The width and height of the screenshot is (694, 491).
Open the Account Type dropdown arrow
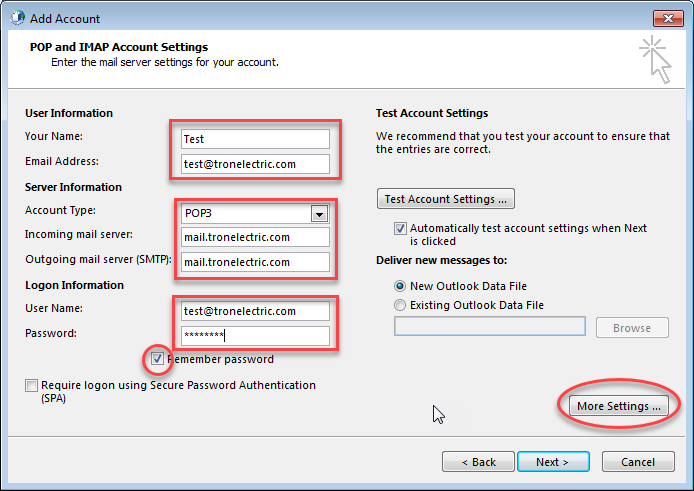[x=319, y=213]
